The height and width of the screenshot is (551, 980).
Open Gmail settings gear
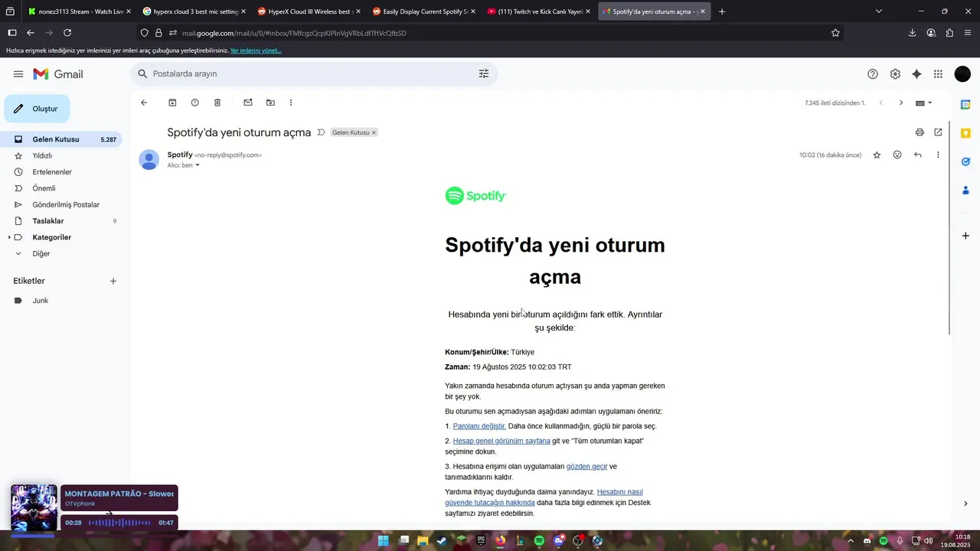[895, 74]
